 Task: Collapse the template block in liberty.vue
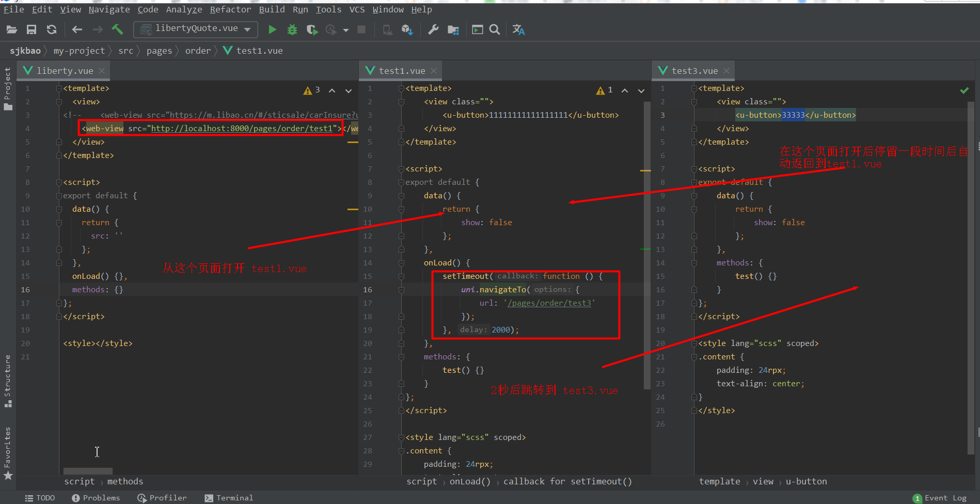59,88
